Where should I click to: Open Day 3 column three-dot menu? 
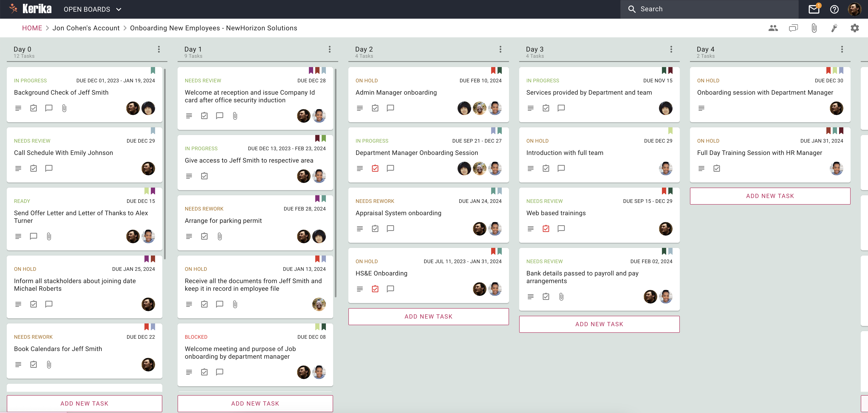[x=671, y=49]
